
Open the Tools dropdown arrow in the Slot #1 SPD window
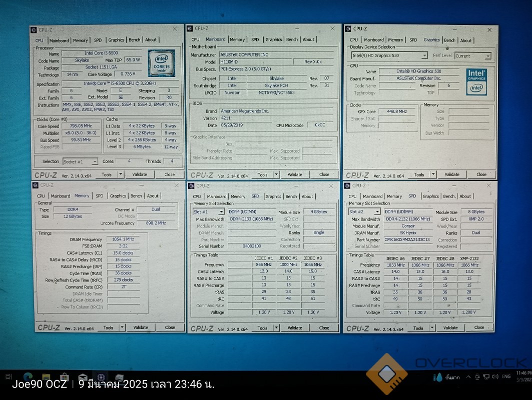point(277,327)
